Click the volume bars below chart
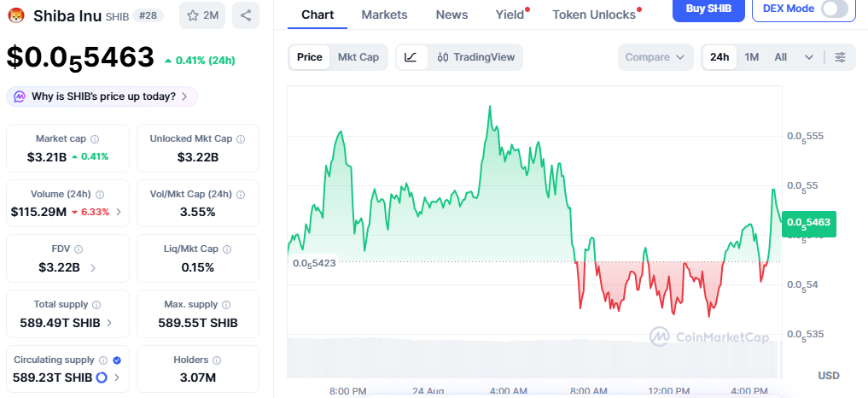 (x=534, y=358)
